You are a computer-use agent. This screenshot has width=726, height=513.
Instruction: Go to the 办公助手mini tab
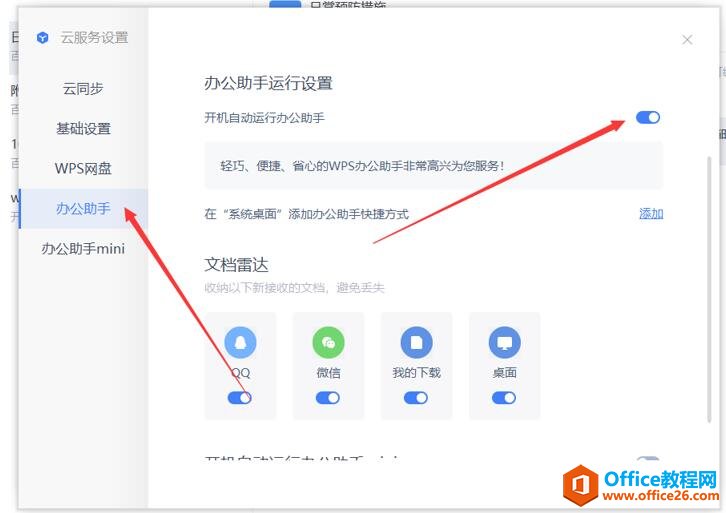[83, 249]
